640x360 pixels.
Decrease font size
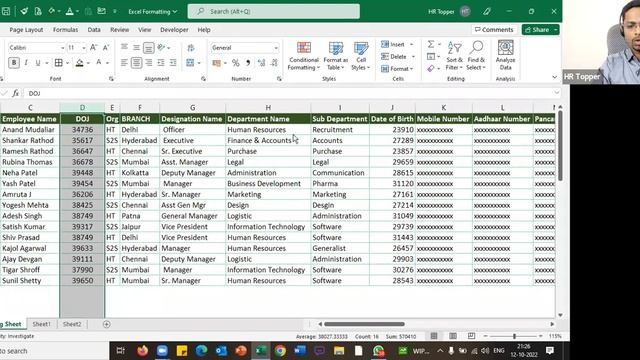pos(106,48)
